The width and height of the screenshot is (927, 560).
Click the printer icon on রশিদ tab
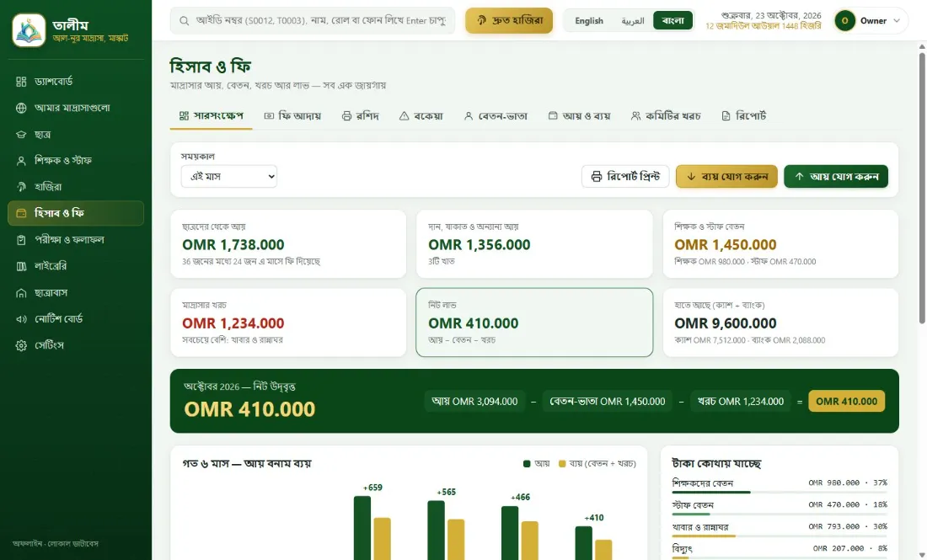point(347,115)
